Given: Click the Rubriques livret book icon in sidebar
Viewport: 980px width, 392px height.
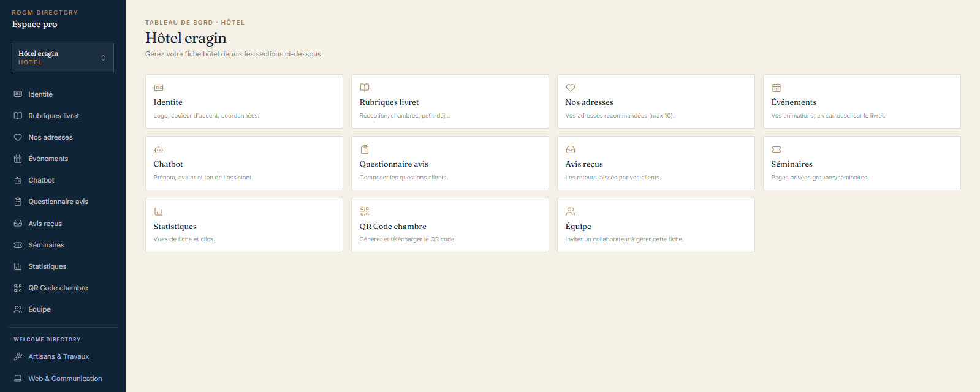Looking at the screenshot, I should [x=18, y=116].
